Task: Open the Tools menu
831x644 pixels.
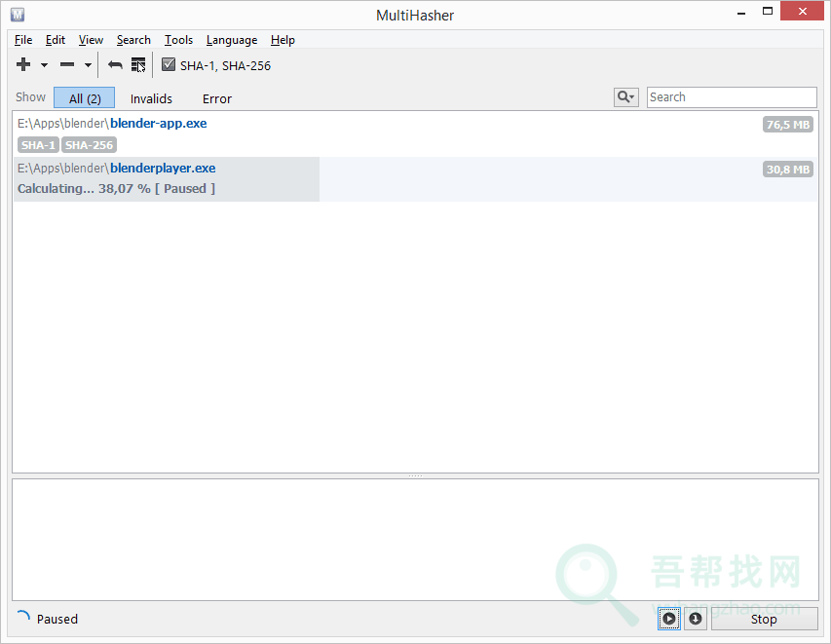Action: click(178, 40)
